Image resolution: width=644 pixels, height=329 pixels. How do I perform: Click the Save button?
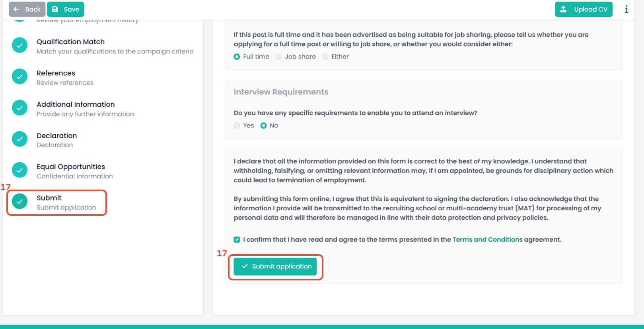[66, 9]
